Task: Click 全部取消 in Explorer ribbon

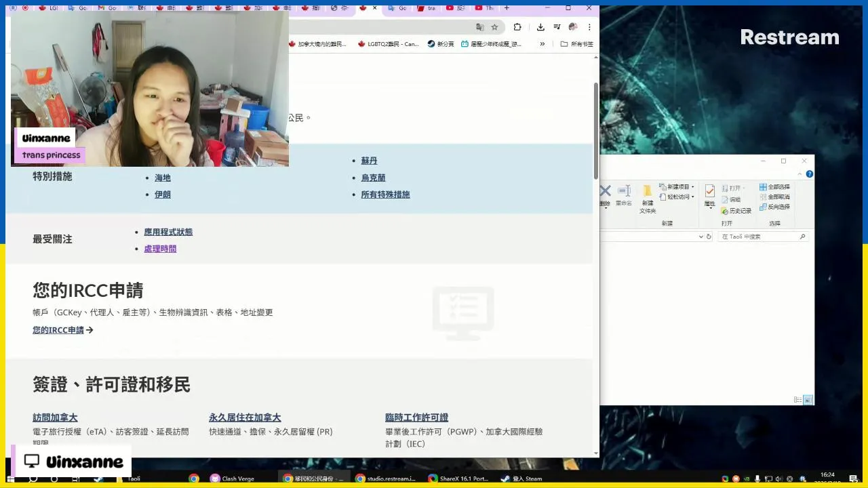Action: tap(775, 197)
